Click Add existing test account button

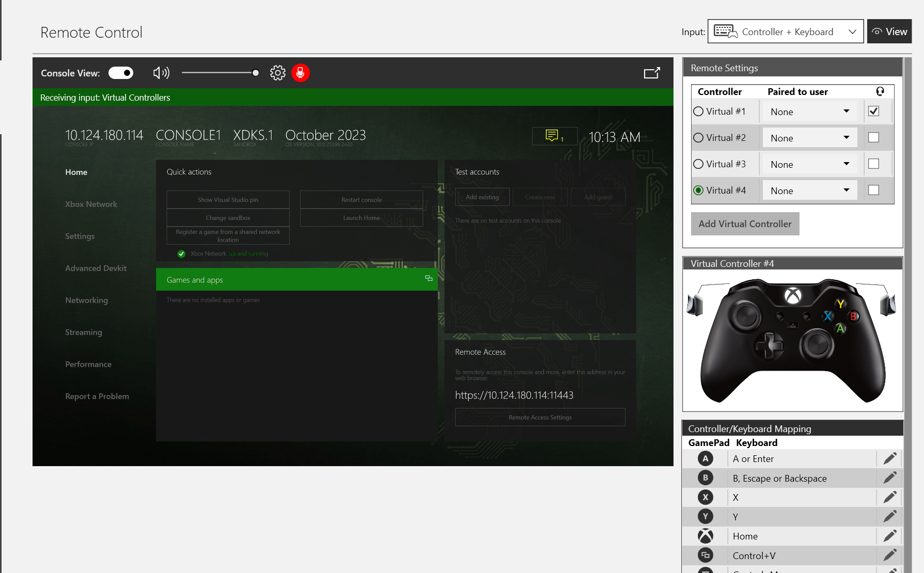[482, 197]
